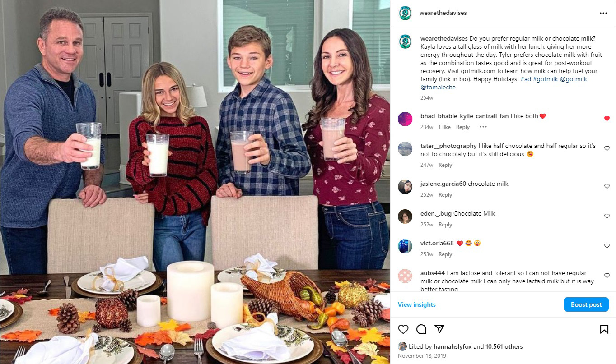Viewport: 616px width, 364px height.
Task: Open comment field via speech bubble icon
Action: (x=421, y=329)
